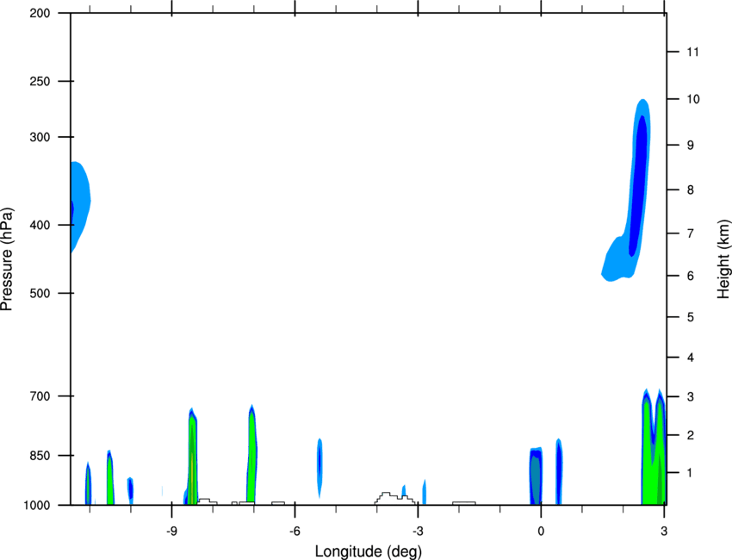Click the 'Pressure (hPa)' axis title
The height and width of the screenshot is (560, 732).
click(7, 259)
